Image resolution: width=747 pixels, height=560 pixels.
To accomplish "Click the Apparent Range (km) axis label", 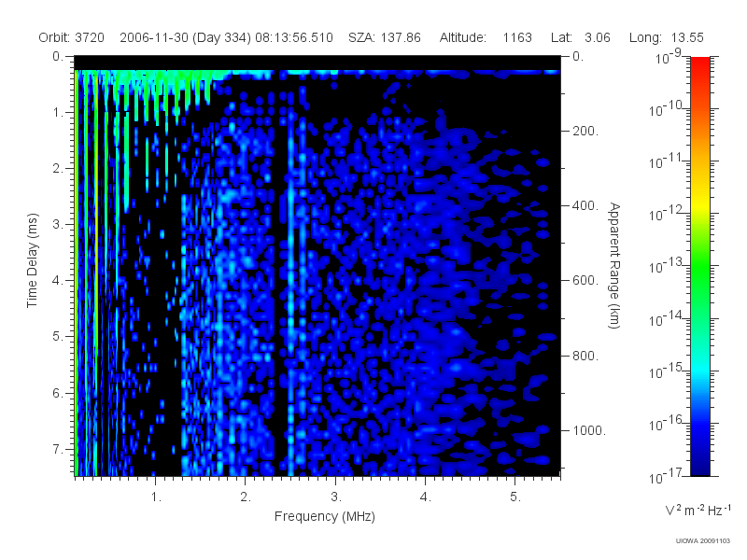I will 614,265.
